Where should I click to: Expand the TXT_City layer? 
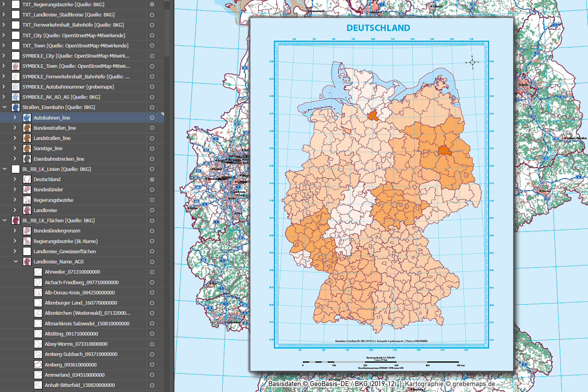point(4,35)
